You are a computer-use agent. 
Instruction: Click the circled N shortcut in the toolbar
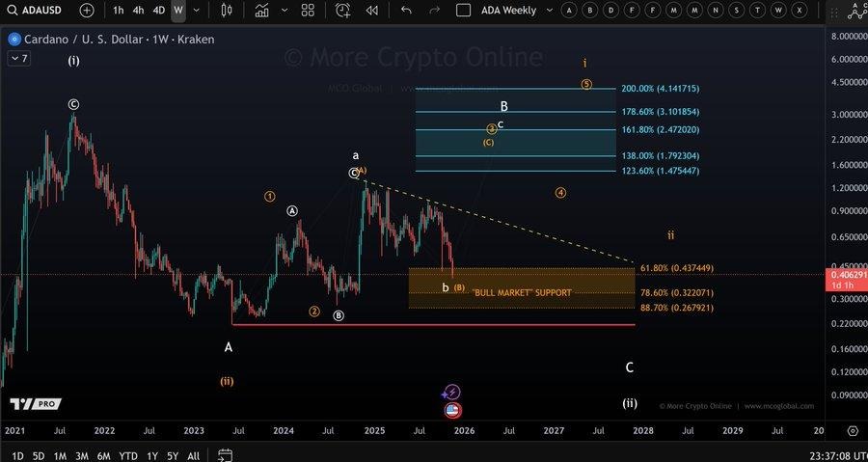click(x=716, y=10)
